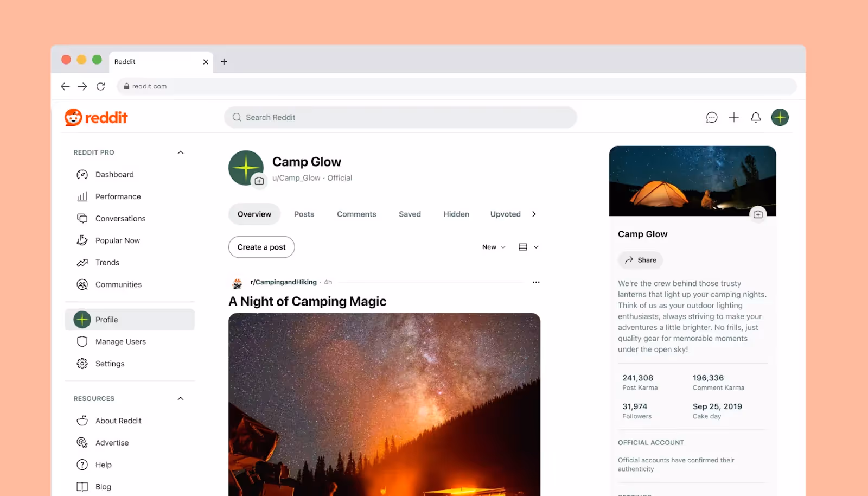Click the Create a post button
868x496 pixels.
(x=261, y=247)
